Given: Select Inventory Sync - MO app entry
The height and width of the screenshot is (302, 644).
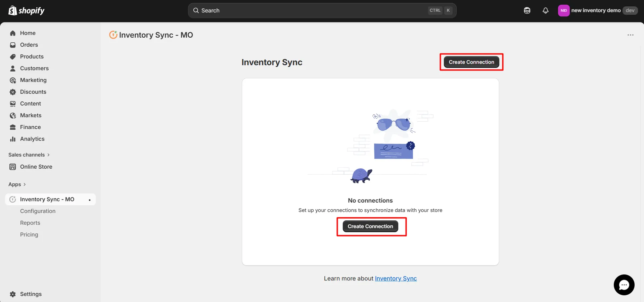Looking at the screenshot, I should [x=50, y=199].
